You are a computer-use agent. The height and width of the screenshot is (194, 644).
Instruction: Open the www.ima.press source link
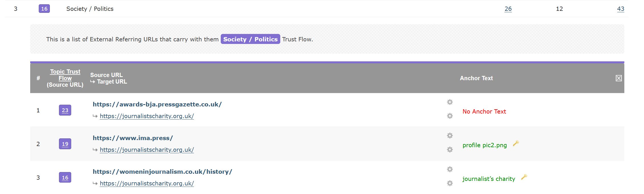pyautogui.click(x=133, y=138)
